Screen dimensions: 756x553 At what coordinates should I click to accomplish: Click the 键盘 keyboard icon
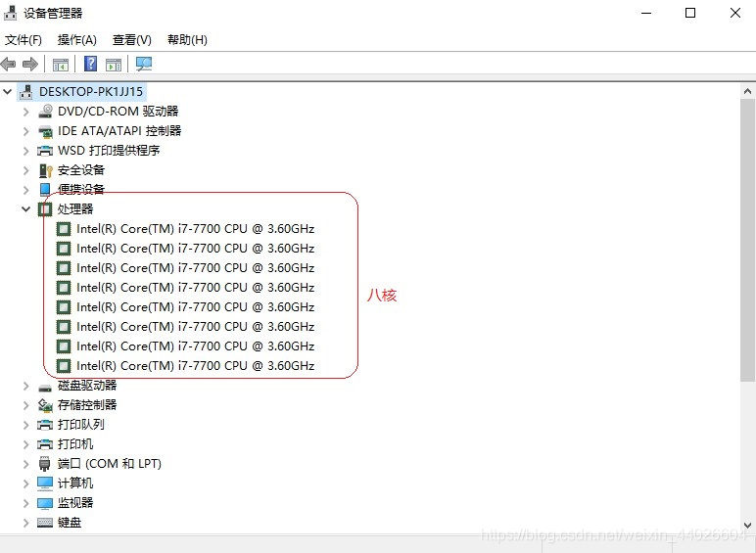pyautogui.click(x=45, y=523)
